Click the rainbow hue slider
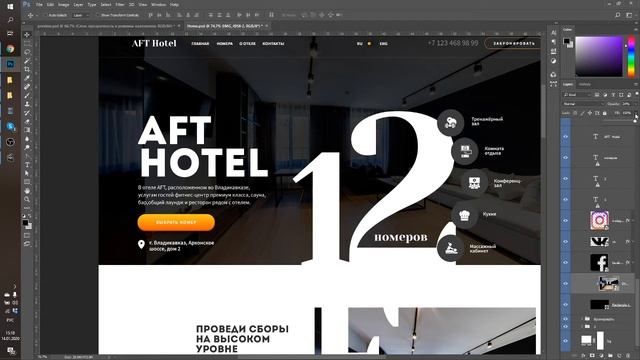640x360 pixels. [631, 56]
